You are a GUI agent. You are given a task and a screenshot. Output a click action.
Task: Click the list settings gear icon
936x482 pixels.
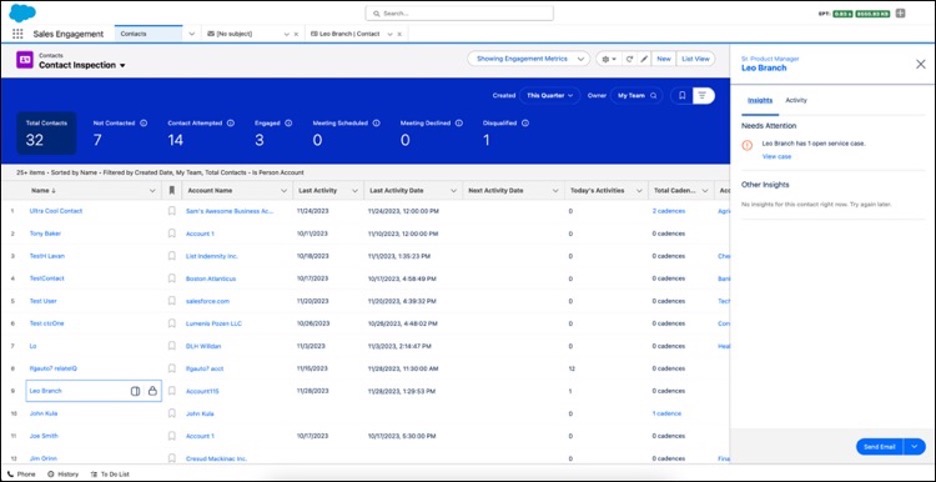607,59
